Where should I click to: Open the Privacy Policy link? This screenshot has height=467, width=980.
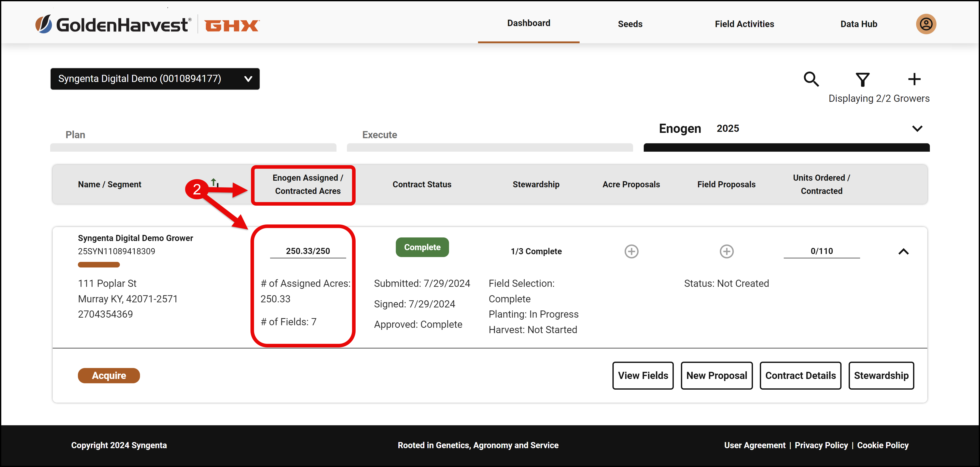point(821,445)
